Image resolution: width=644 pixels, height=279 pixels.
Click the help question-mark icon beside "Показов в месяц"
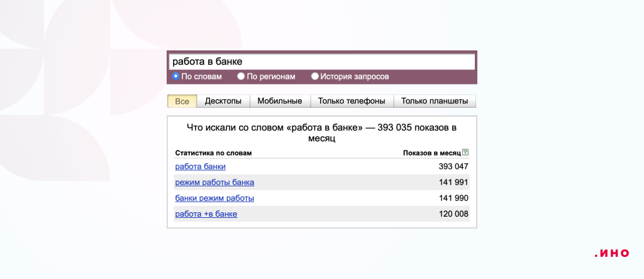(x=465, y=152)
